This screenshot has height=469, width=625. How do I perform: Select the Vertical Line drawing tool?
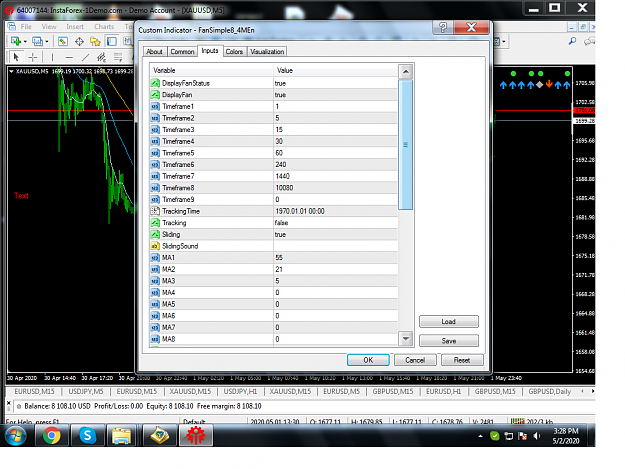[x=52, y=57]
